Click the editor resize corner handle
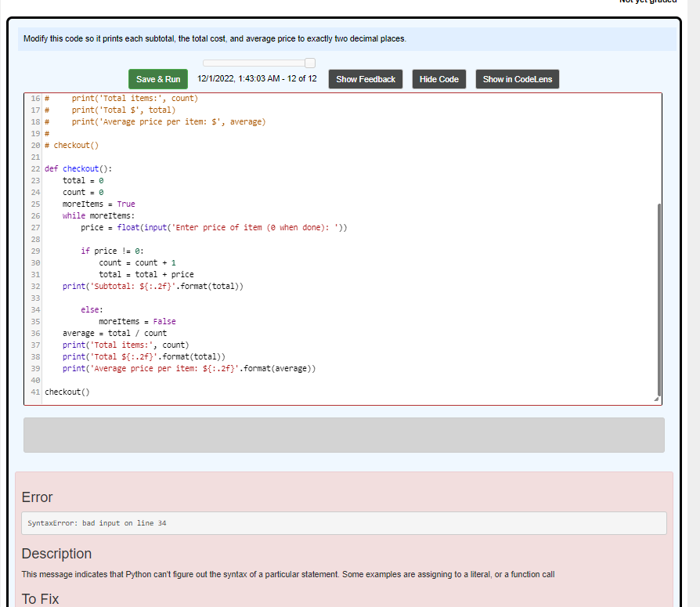Screen dimensions: 700x607 tap(656, 399)
